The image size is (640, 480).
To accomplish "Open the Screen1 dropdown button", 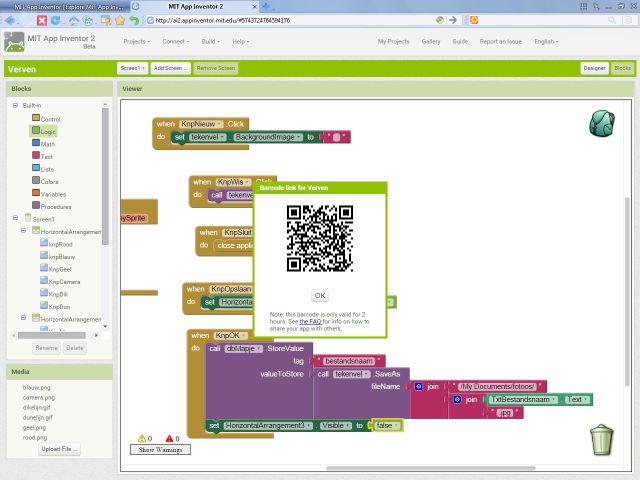I will pyautogui.click(x=133, y=68).
